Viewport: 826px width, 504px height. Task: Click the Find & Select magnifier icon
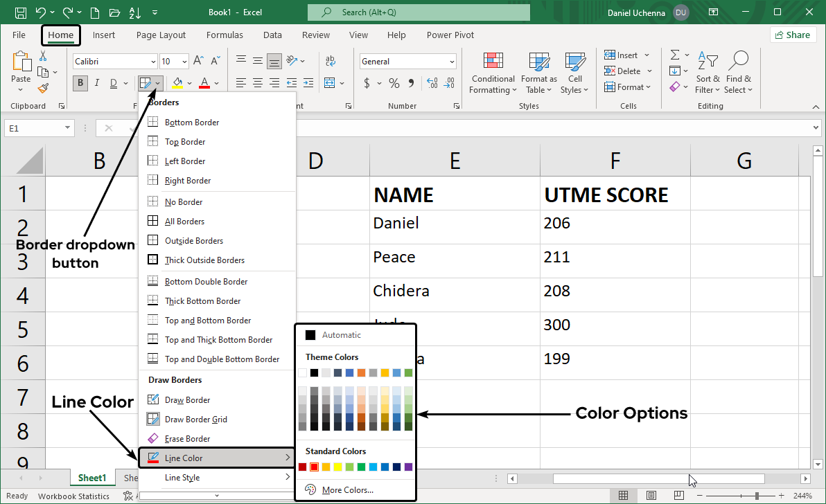(738, 62)
